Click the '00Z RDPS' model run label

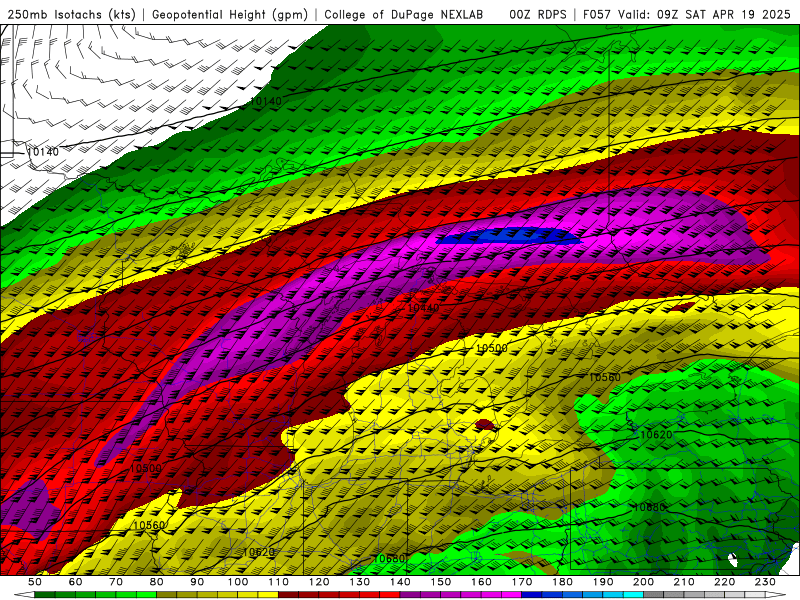point(537,15)
